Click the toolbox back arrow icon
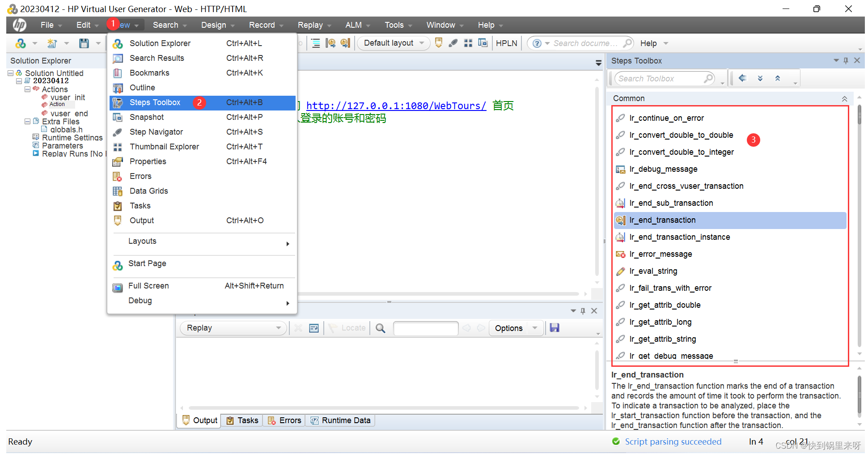This screenshot has width=868, height=454. (x=743, y=78)
